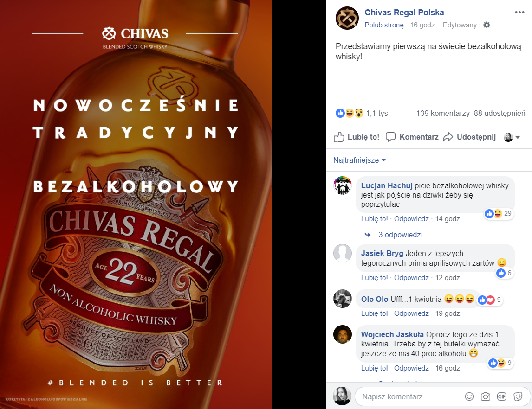Click the gear icon next to Edytowany

[487, 25]
